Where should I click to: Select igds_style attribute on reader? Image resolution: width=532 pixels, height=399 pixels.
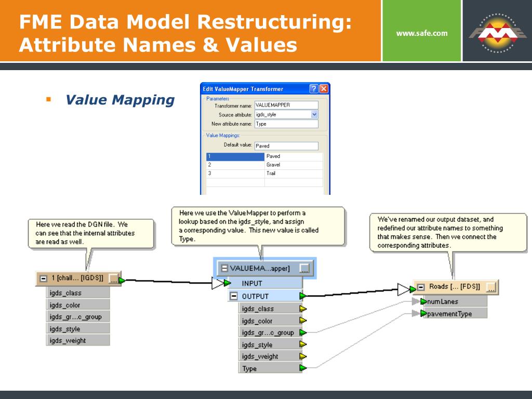click(78, 329)
